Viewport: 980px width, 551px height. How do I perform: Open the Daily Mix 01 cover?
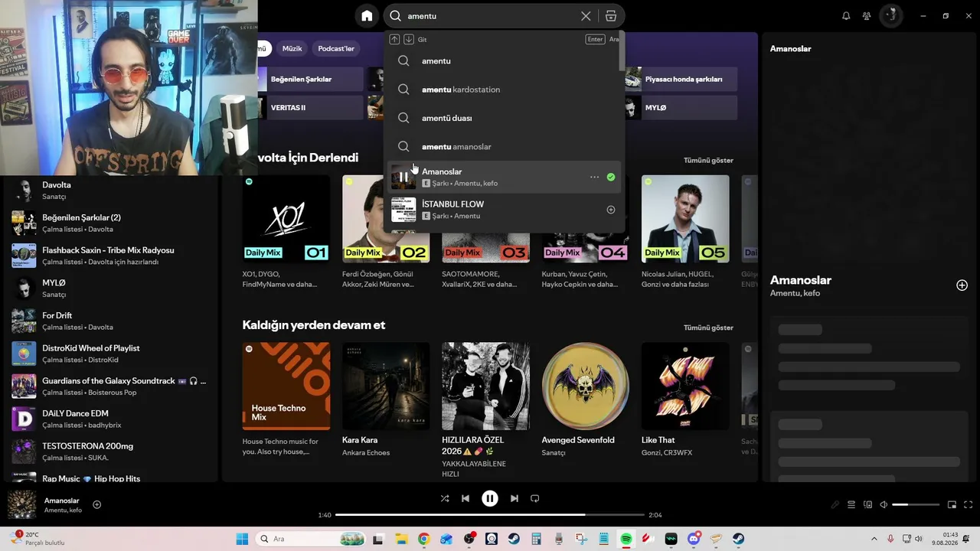[x=286, y=219]
